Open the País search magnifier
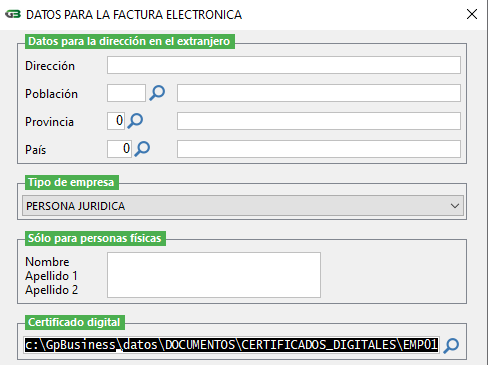The width and height of the screenshot is (488, 365). [142, 149]
